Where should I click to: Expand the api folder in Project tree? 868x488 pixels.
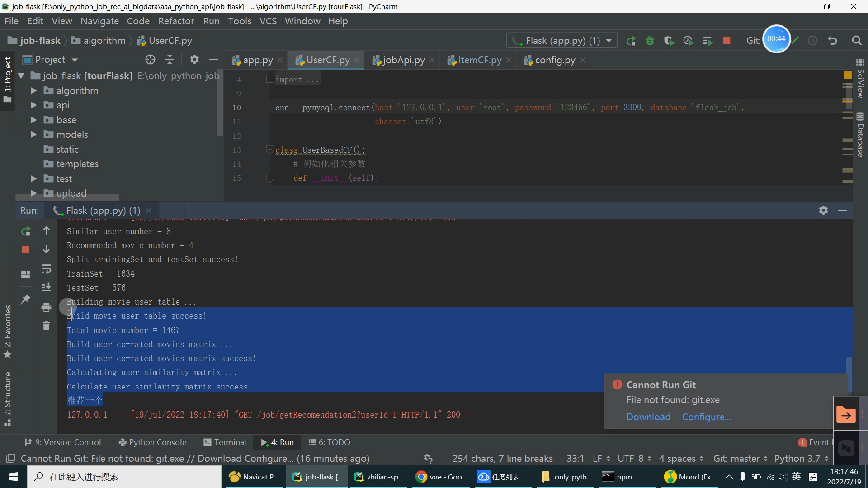pyautogui.click(x=33, y=105)
